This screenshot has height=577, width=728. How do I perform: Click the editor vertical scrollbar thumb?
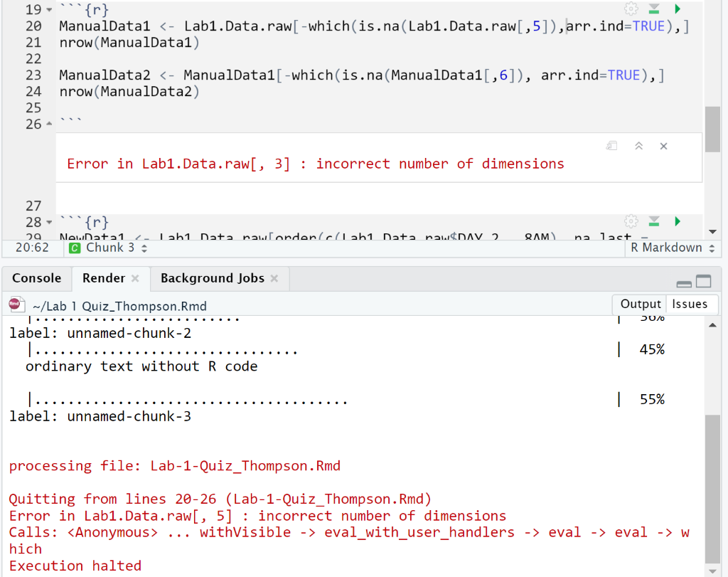712,129
